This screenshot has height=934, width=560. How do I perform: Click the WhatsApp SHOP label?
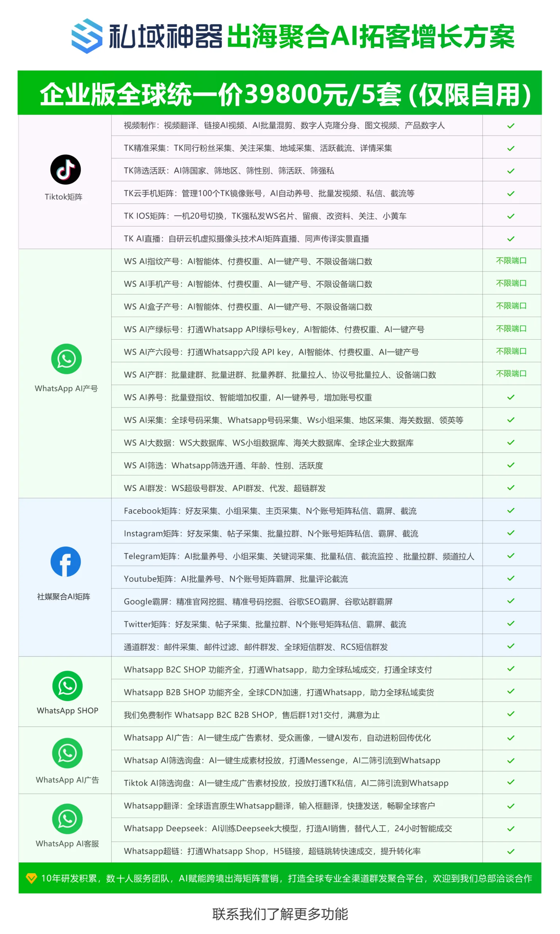coord(67,710)
